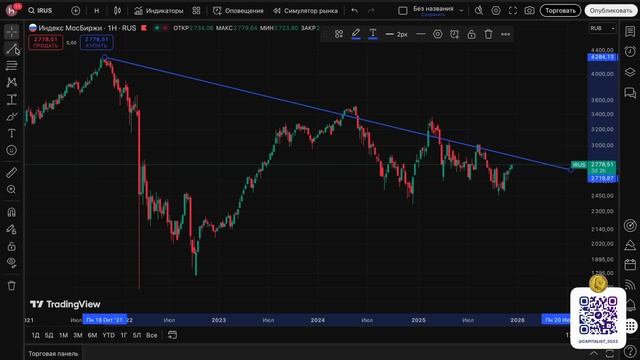Add alert on trend line
This screenshot has height=360, width=640.
click(454, 34)
